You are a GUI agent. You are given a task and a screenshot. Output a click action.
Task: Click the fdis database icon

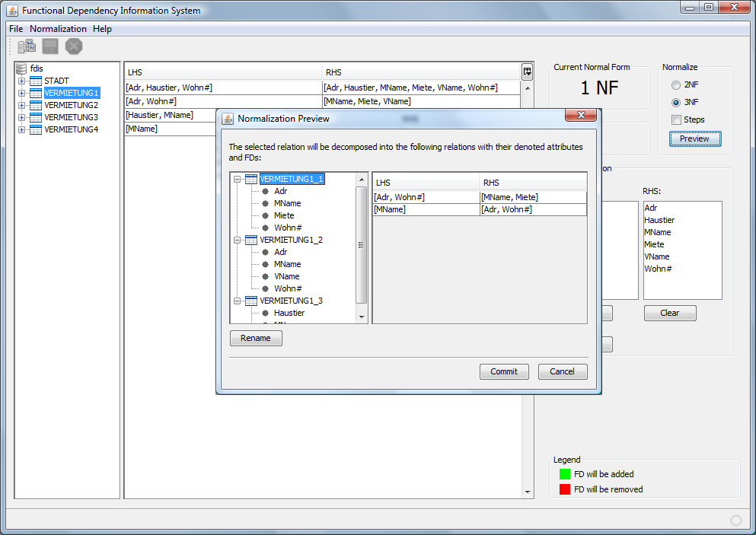click(x=21, y=68)
